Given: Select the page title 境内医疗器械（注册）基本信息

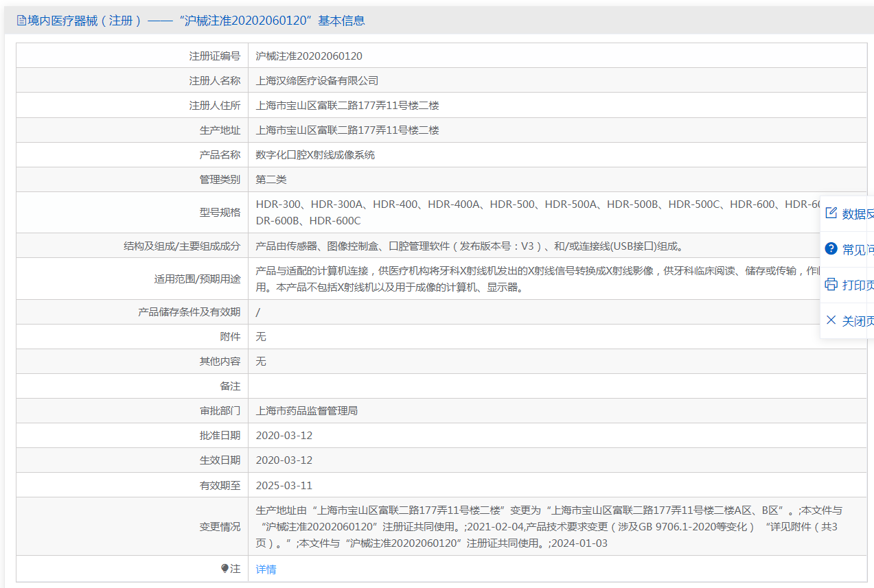Looking at the screenshot, I should 196,21.
